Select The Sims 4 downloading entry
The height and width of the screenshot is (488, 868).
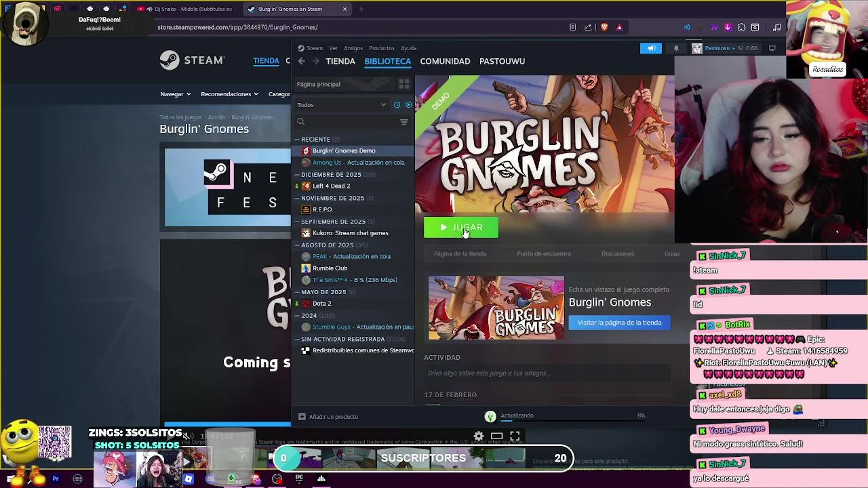pyautogui.click(x=353, y=280)
